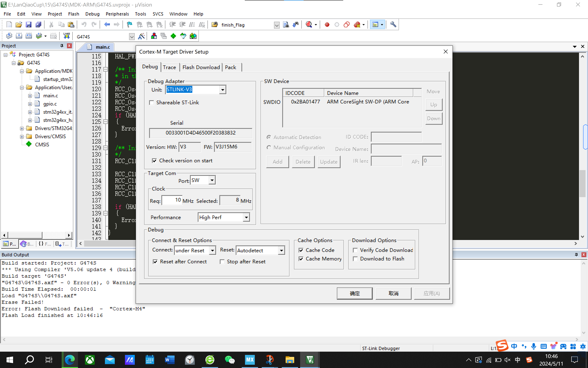Open File Explorer from the taskbar
Viewport: 588px width, 368px height.
click(x=290, y=360)
